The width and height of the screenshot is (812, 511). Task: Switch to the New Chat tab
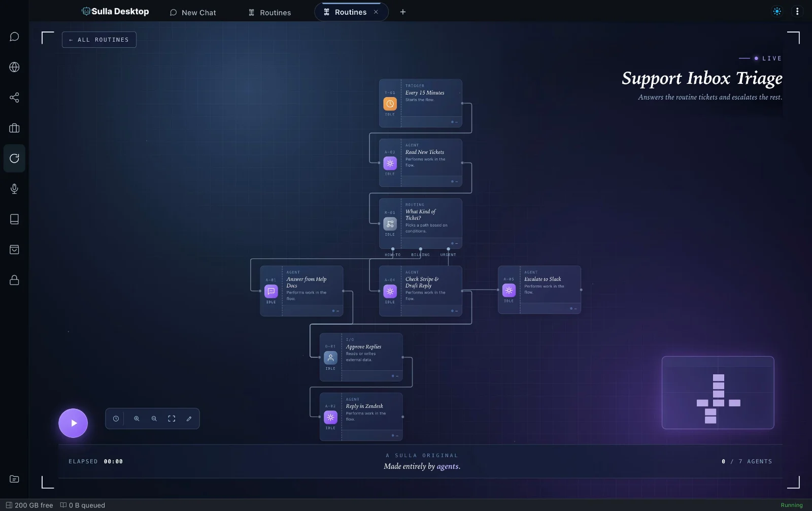click(x=193, y=12)
